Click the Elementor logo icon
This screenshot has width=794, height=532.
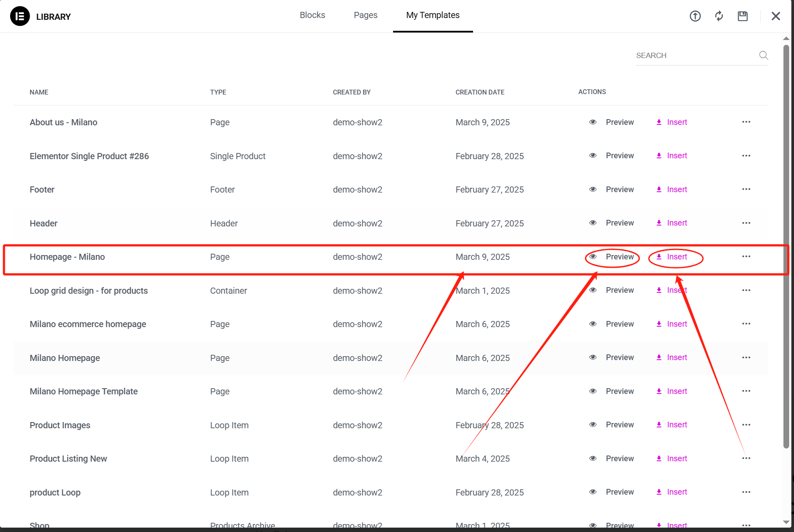click(x=20, y=16)
